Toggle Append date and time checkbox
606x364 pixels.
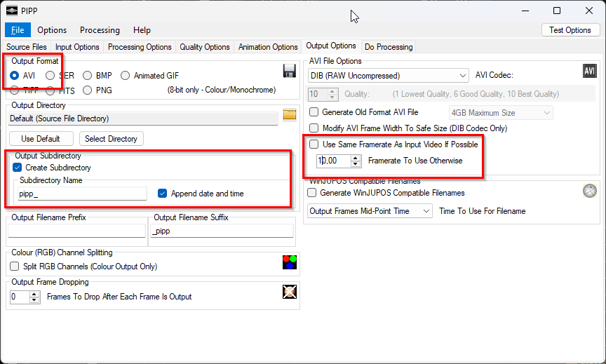[x=162, y=193]
